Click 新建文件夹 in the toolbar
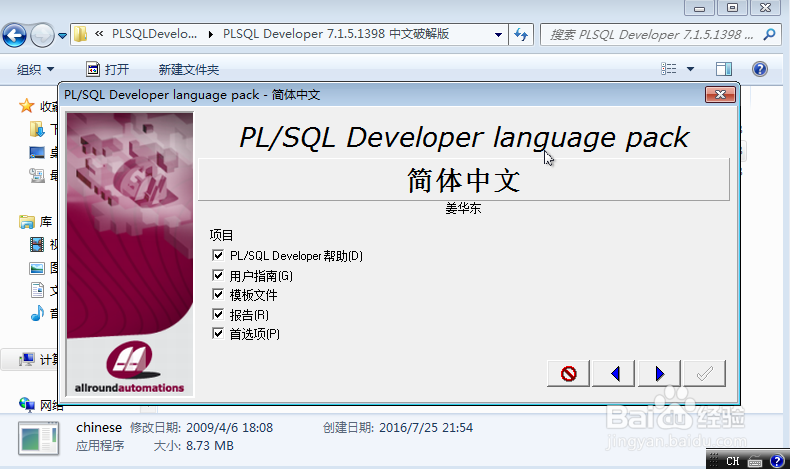Image resolution: width=790 pixels, height=469 pixels. coord(189,70)
